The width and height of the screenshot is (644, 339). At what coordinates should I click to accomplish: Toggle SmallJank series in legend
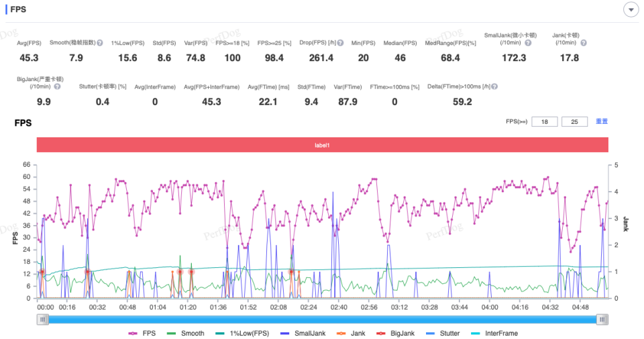click(303, 333)
